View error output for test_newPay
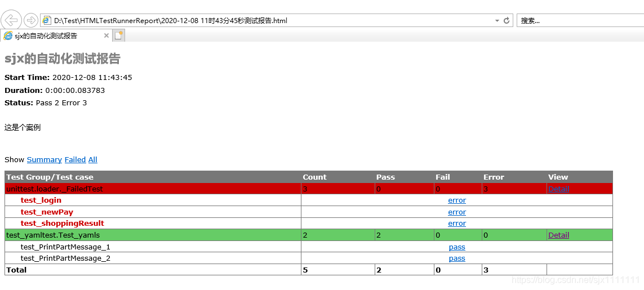Viewport: 644px width, 290px height. (x=457, y=212)
